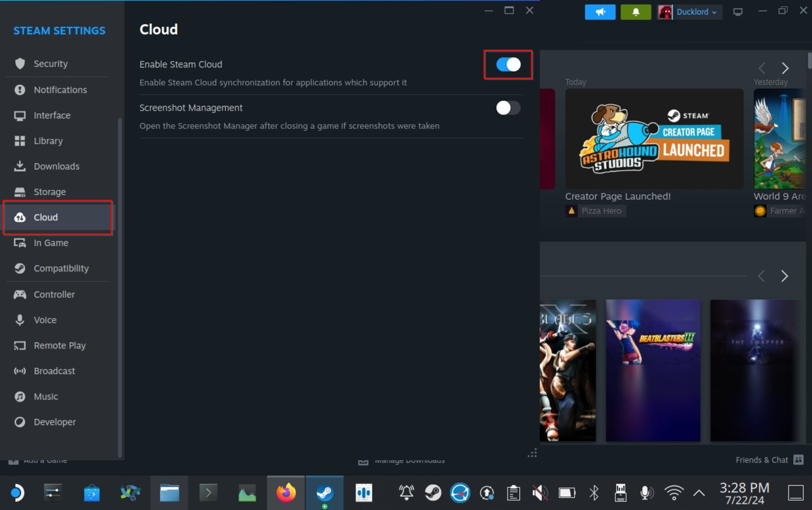The width and height of the screenshot is (812, 510).
Task: Open Bluetooth tray icon
Action: (594, 493)
